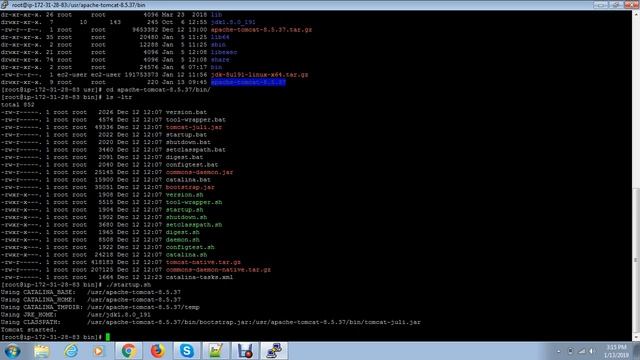Switch to Google Chrome in the taskbar
The width and height of the screenshot is (640, 360).
click(129, 351)
